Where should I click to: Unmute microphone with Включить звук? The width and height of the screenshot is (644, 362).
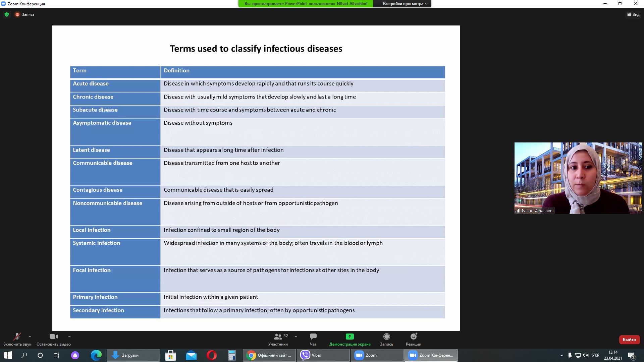pyautogui.click(x=17, y=339)
